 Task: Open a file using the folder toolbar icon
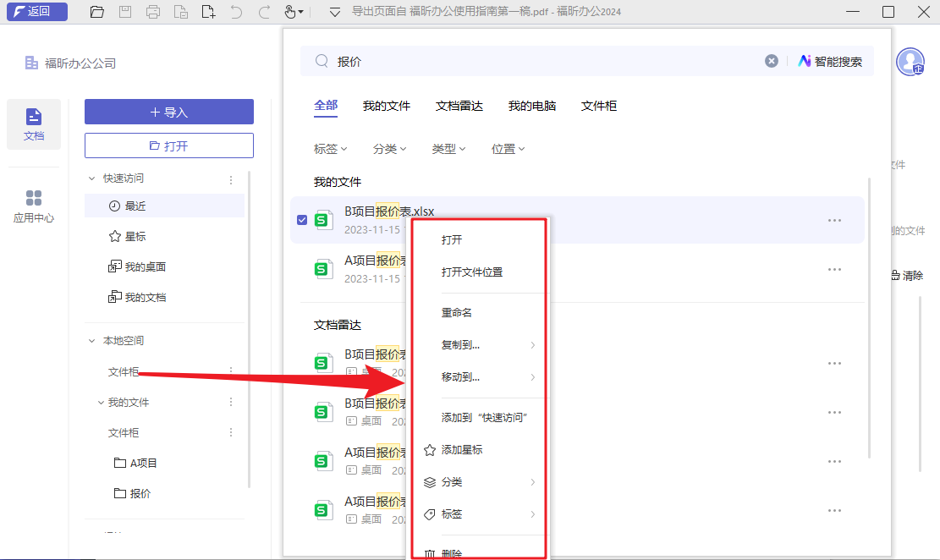point(96,12)
